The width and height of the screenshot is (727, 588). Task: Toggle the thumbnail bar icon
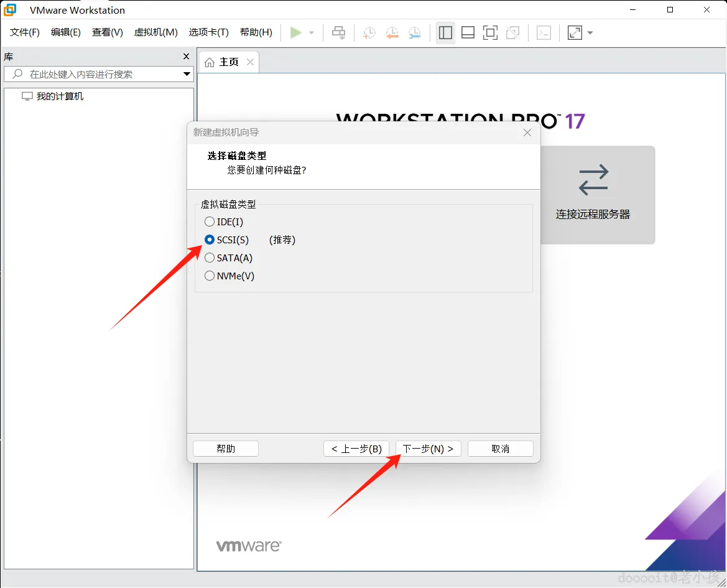click(x=468, y=33)
